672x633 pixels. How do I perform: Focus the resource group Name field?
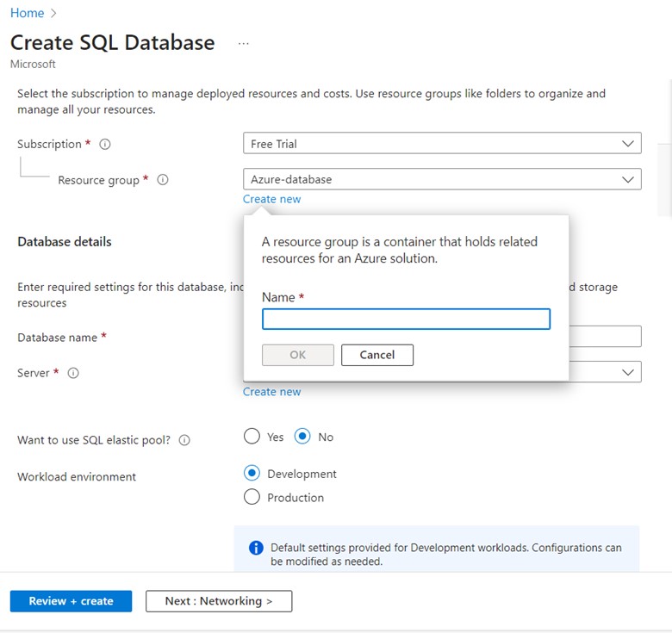[406, 320]
